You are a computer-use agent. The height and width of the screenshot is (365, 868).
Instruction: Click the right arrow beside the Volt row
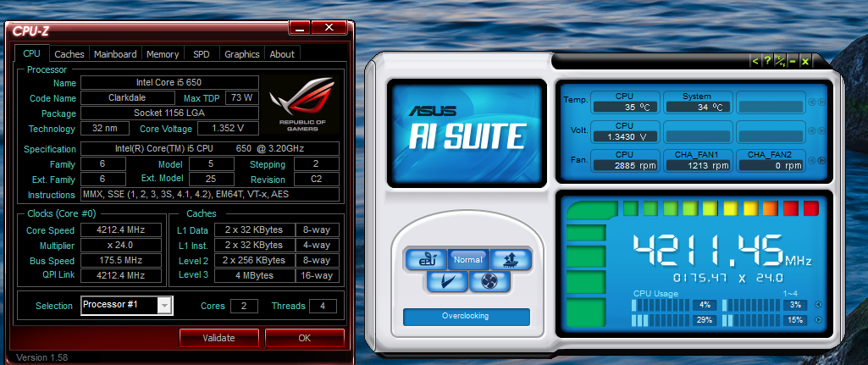pyautogui.click(x=821, y=131)
